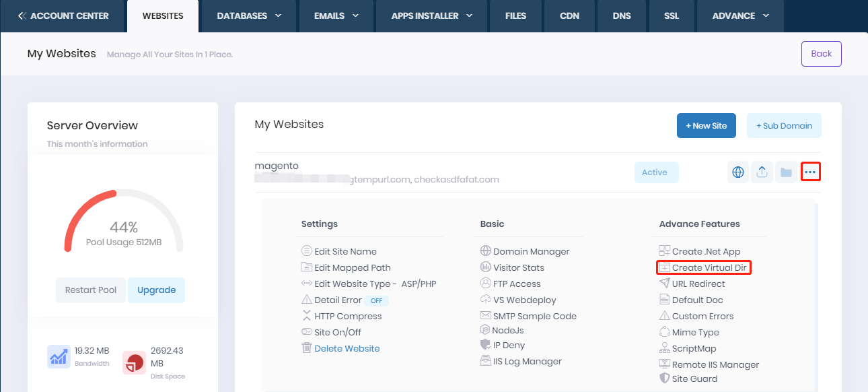Click the three-dots more options icon
The height and width of the screenshot is (392, 868).
pos(811,172)
